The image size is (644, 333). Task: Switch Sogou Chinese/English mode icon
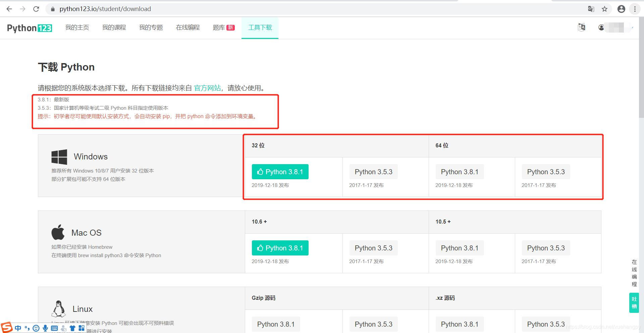(18, 328)
